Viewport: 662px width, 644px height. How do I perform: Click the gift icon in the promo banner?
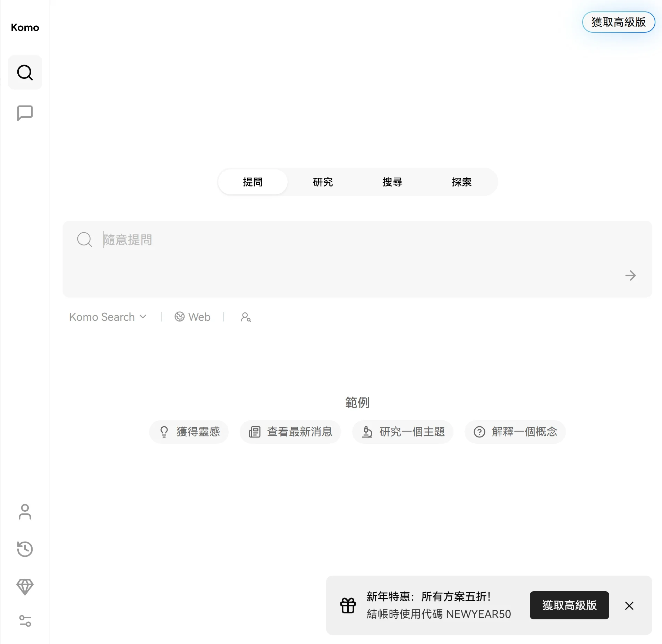pos(348,605)
